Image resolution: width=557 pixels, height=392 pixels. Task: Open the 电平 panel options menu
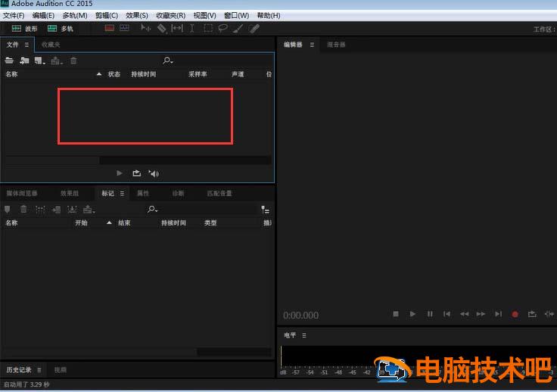click(x=304, y=335)
